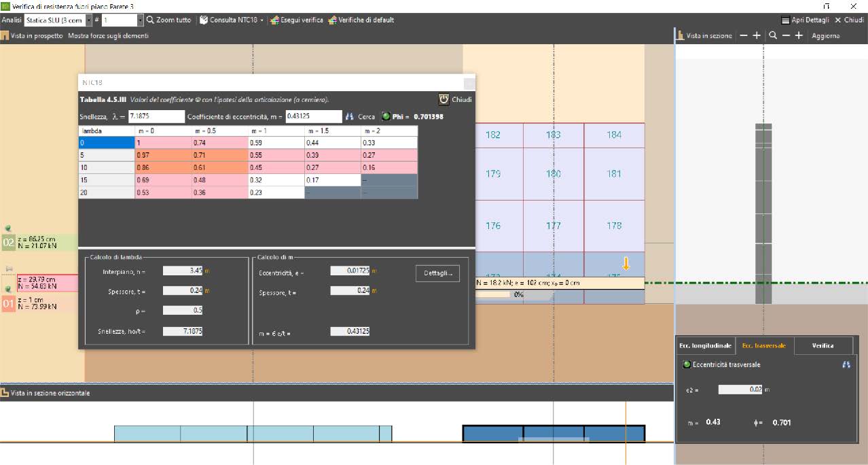Screen dimensions: 868x465
Task: Click Aggiorna in the section view toolbar
Action: [x=826, y=35]
